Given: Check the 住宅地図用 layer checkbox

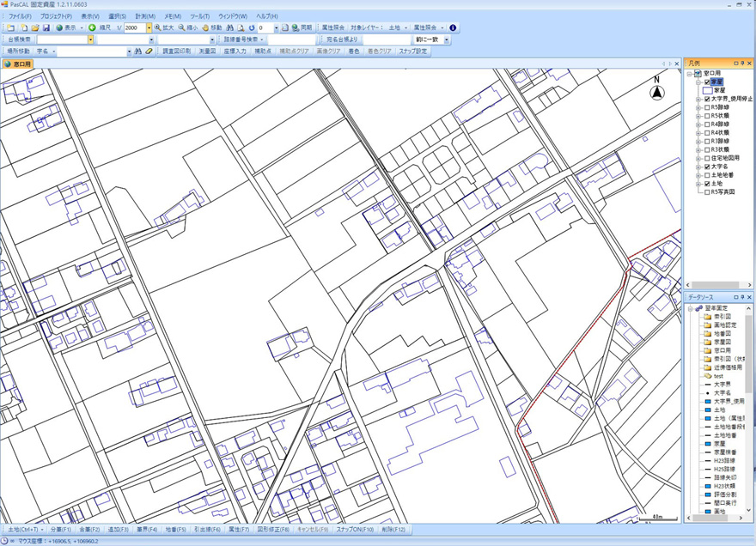Looking at the screenshot, I should [x=707, y=158].
